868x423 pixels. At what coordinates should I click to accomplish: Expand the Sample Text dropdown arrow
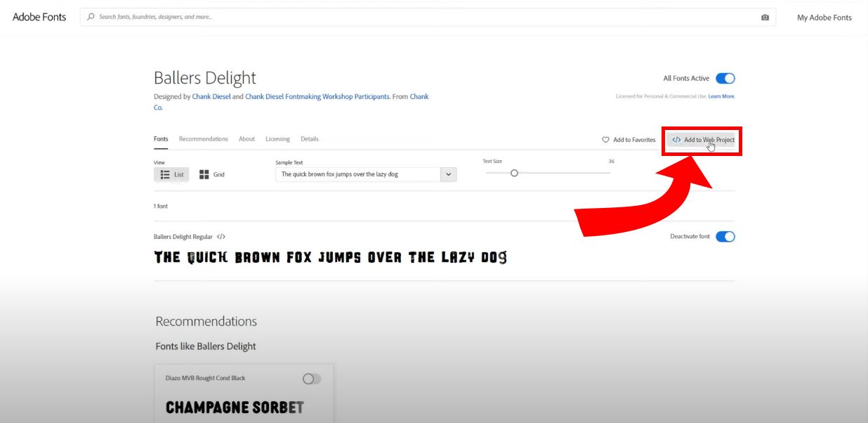coord(449,174)
